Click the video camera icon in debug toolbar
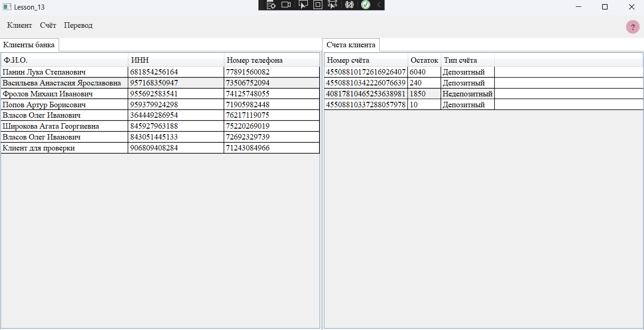The image size is (644, 330). coord(286,5)
